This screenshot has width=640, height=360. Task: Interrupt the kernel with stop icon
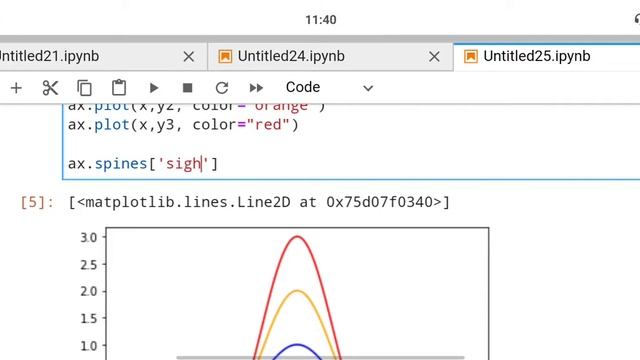click(x=188, y=88)
